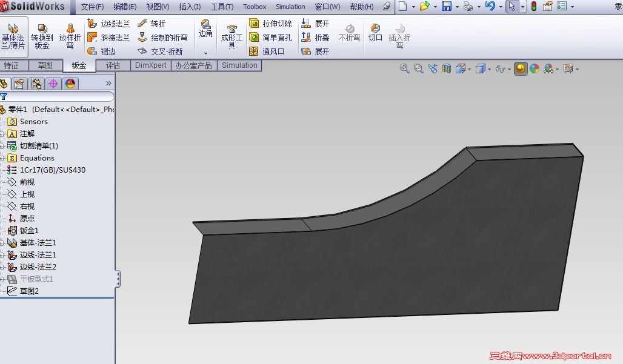Open the DimXpertManager crosshair tab

(x=53, y=84)
